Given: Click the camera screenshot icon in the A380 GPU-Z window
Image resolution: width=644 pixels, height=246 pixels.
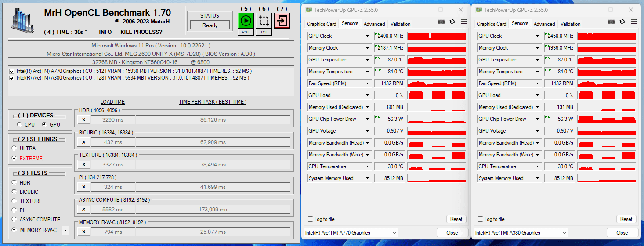Looking at the screenshot, I should (x=611, y=22).
